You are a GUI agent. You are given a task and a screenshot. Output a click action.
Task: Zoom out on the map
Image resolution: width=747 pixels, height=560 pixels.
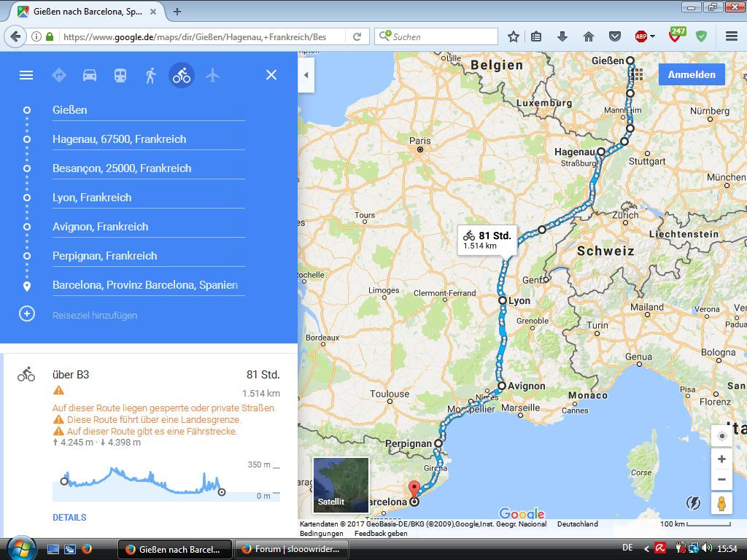click(721, 480)
